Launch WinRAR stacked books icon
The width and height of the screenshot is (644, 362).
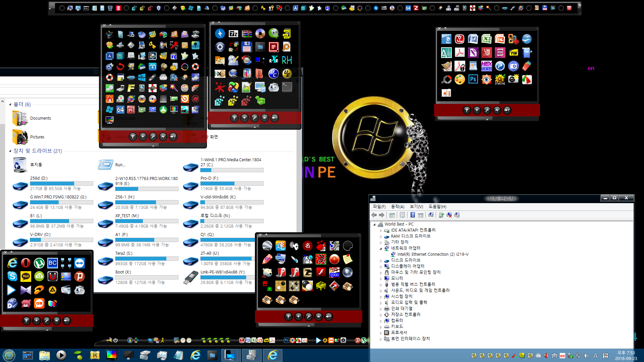click(247, 34)
